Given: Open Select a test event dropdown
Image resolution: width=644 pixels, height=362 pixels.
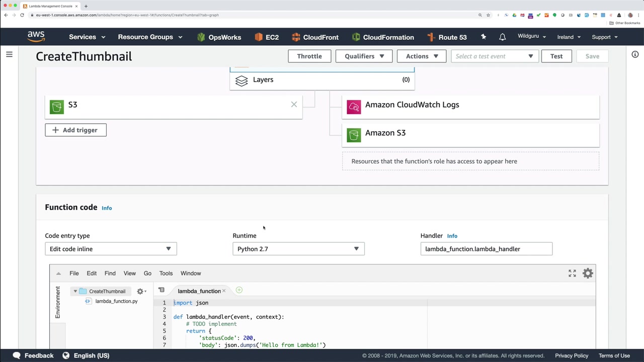Looking at the screenshot, I should pyautogui.click(x=495, y=56).
